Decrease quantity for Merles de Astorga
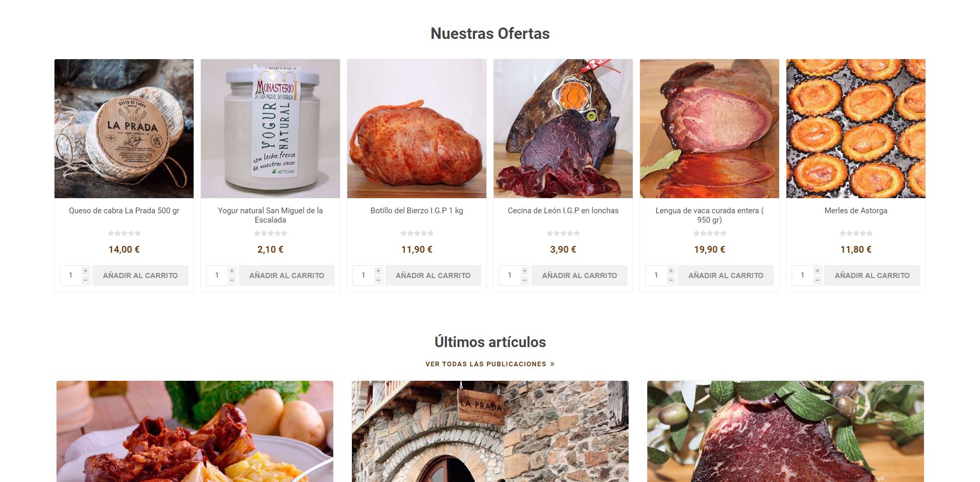 click(818, 280)
